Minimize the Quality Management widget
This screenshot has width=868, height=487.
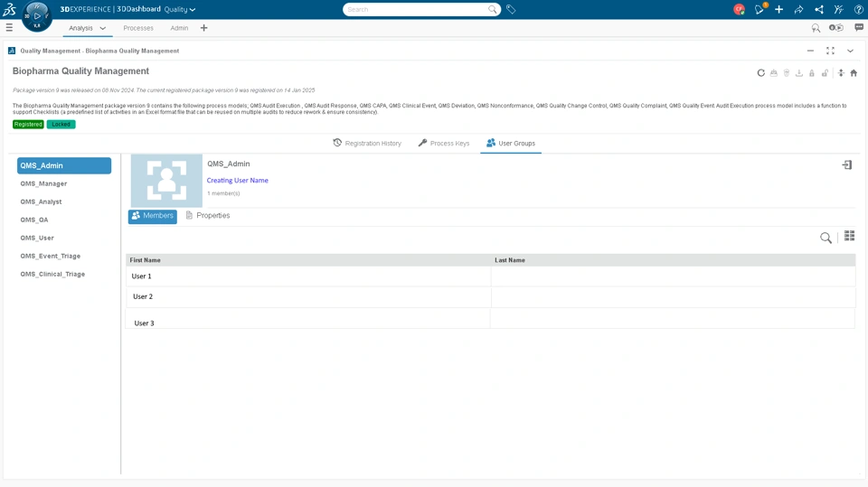(x=810, y=51)
